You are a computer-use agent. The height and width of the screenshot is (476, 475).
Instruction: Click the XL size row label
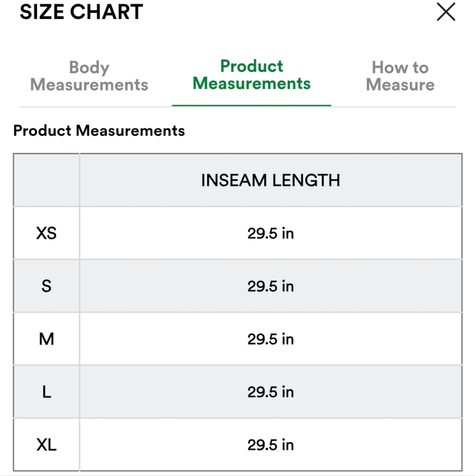[x=46, y=445]
